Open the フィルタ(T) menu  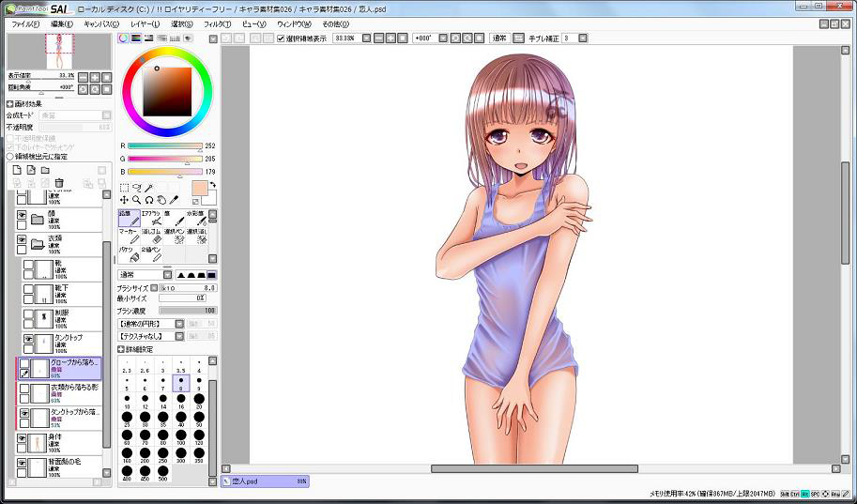point(216,23)
